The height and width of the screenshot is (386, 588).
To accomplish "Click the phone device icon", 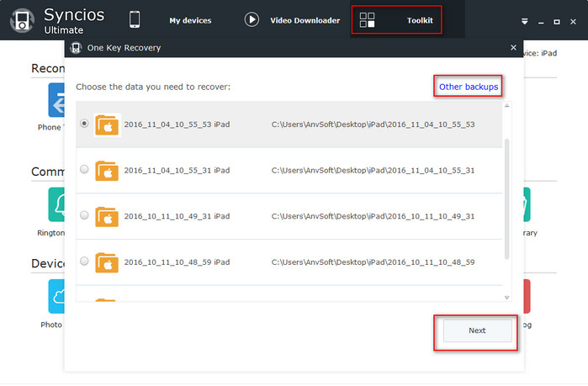I will [135, 19].
